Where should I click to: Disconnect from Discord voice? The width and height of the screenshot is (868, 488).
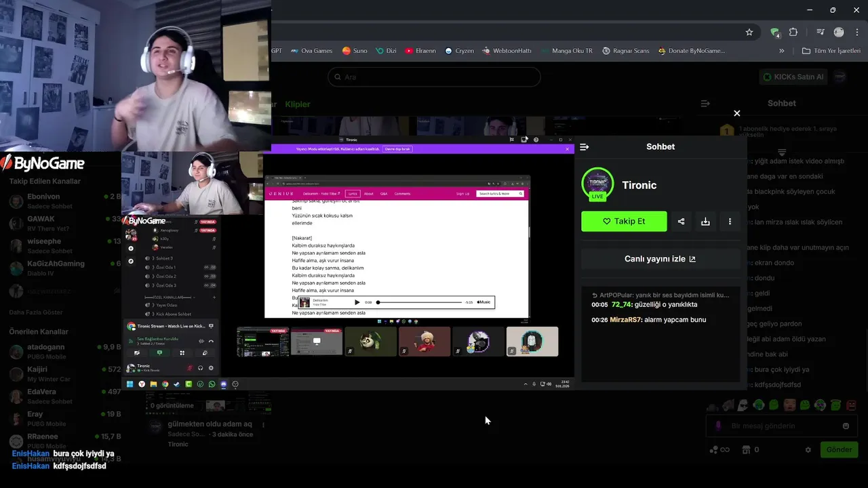pos(211,341)
